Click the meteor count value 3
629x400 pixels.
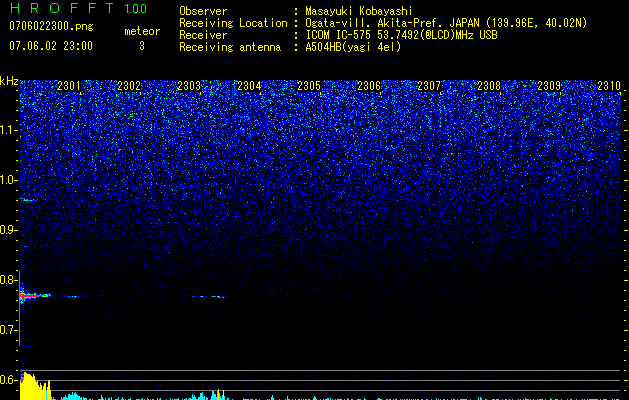[x=142, y=46]
